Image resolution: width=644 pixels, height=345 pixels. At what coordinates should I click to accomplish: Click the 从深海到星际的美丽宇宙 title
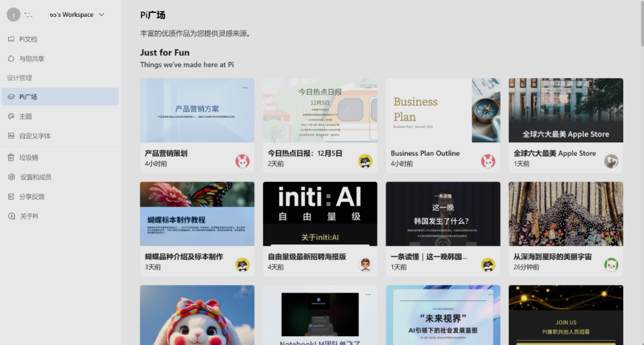(552, 257)
